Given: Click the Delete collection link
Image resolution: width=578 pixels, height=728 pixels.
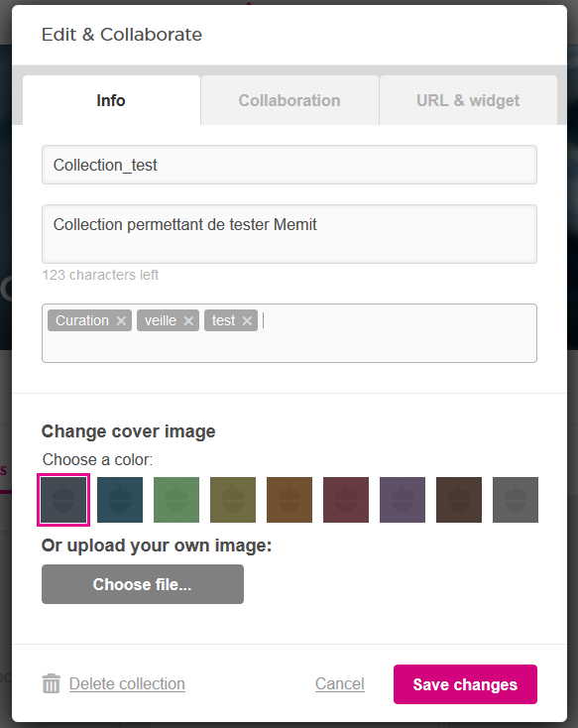Looking at the screenshot, I should 127,683.
